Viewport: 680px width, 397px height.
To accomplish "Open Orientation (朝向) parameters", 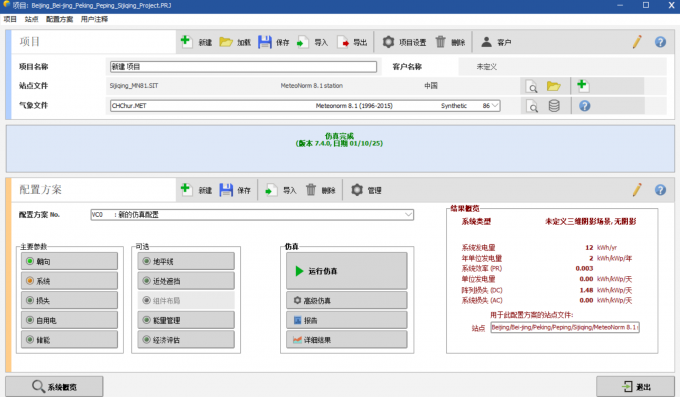I will (x=69, y=261).
